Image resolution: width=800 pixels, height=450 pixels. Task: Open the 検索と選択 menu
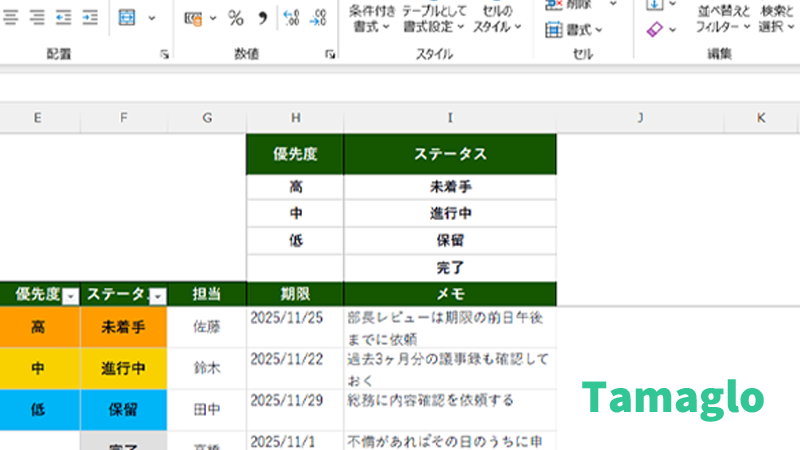777,18
